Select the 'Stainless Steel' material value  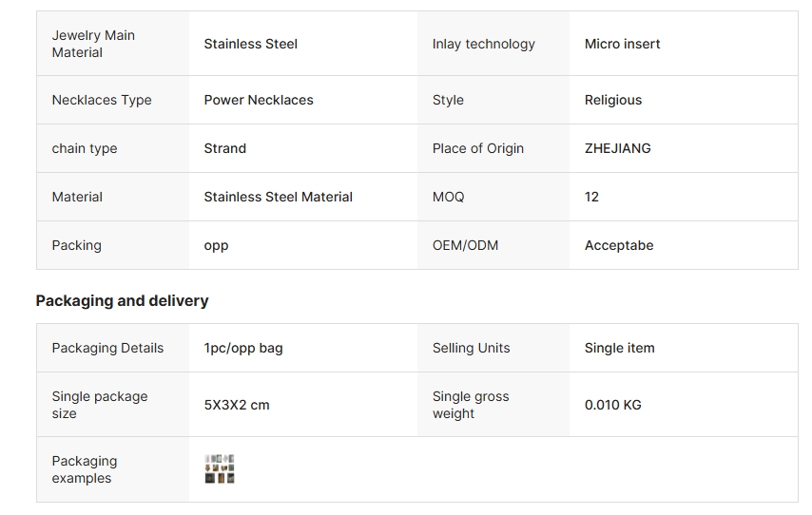point(250,44)
